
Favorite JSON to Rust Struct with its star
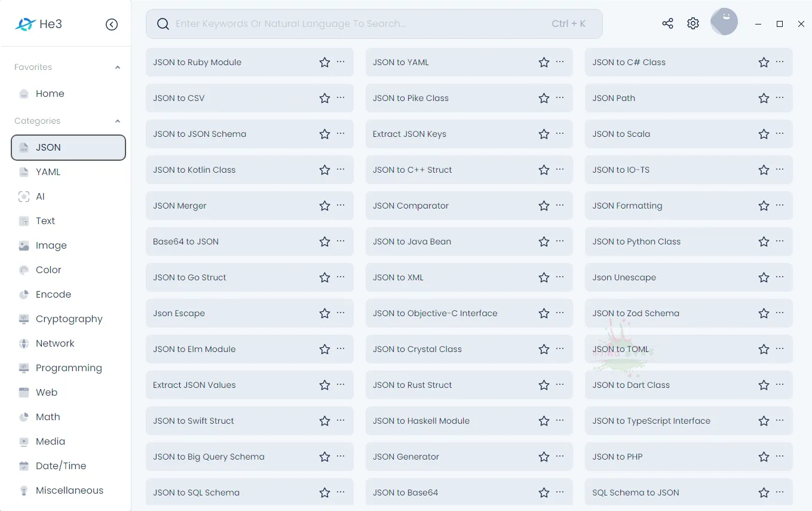(544, 385)
